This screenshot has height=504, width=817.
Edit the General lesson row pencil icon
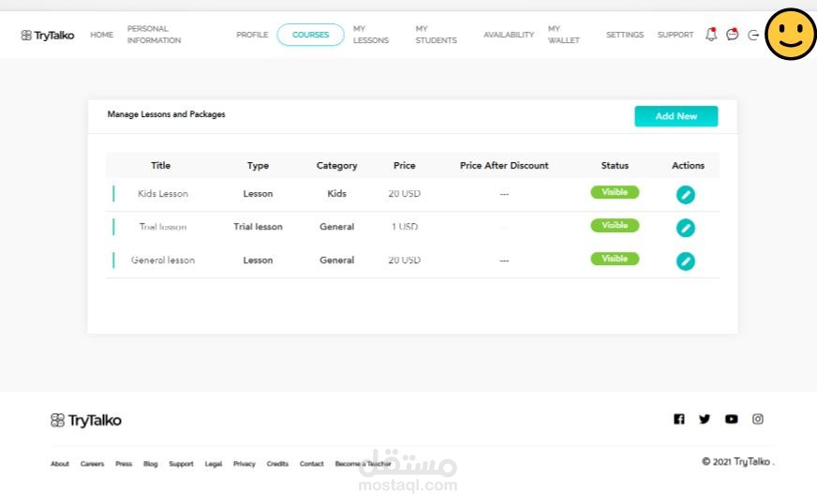tap(686, 261)
